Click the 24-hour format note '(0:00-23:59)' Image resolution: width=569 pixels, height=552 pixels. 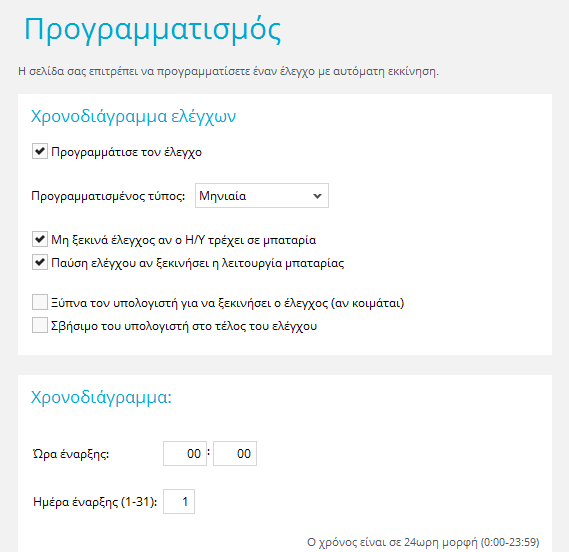point(510,542)
